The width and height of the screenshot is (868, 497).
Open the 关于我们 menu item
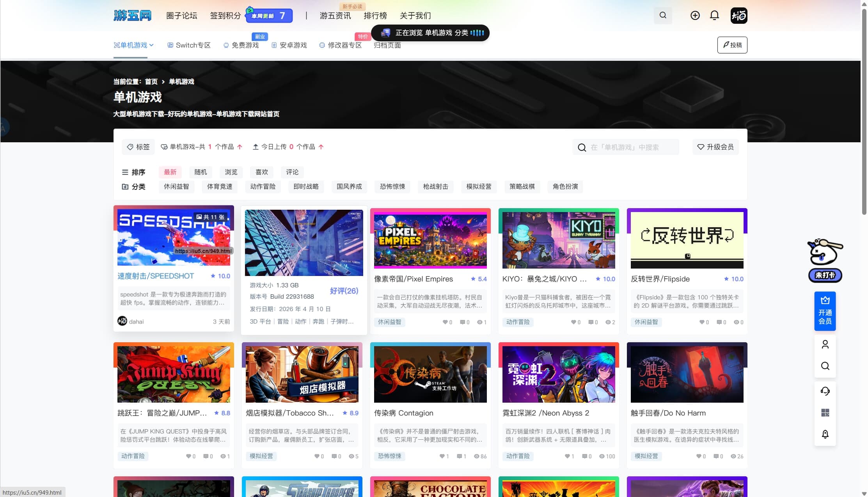415,16
